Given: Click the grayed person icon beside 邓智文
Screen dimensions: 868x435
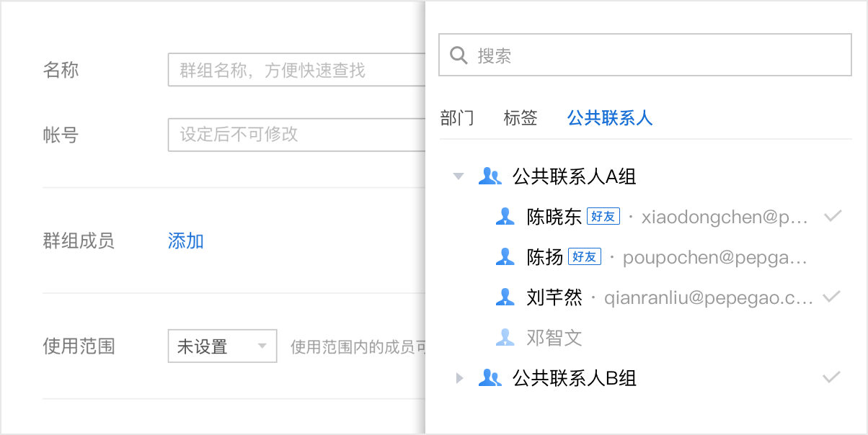Looking at the screenshot, I should click(505, 337).
